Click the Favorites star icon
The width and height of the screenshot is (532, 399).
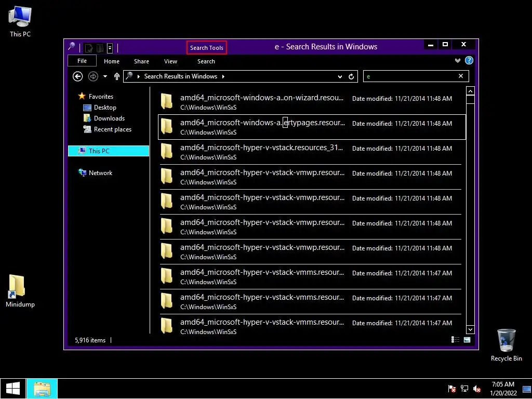coord(82,96)
